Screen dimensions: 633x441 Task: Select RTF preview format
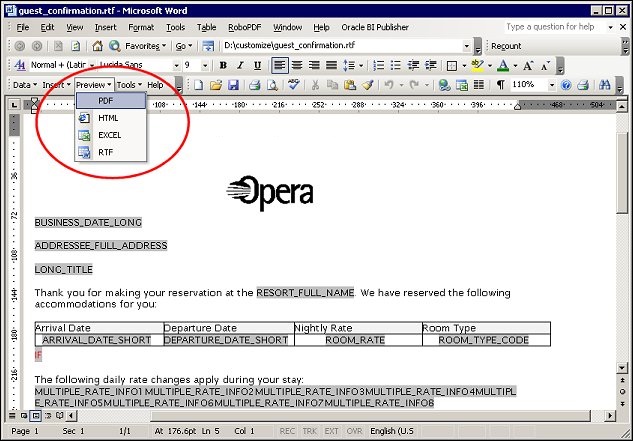[x=105, y=151]
